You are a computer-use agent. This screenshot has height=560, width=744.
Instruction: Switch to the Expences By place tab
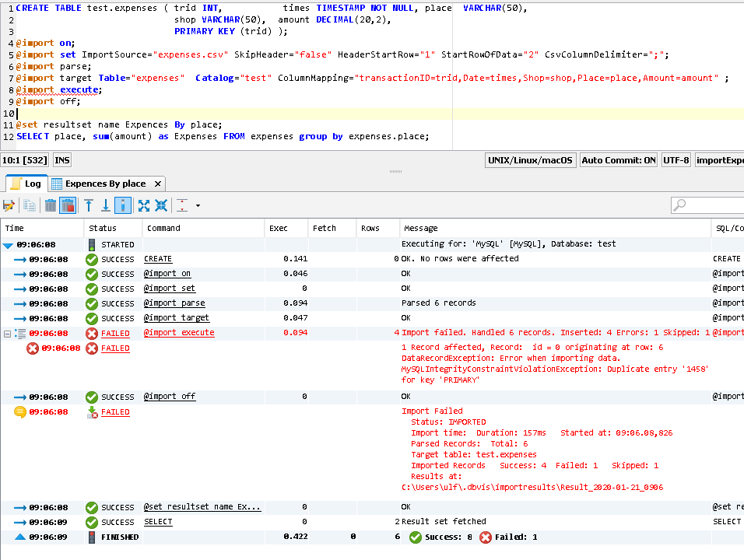[105, 184]
